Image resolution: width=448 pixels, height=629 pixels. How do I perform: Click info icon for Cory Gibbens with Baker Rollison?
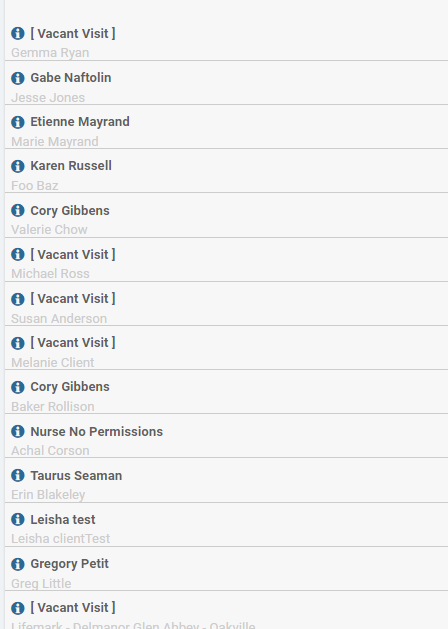[18, 388]
